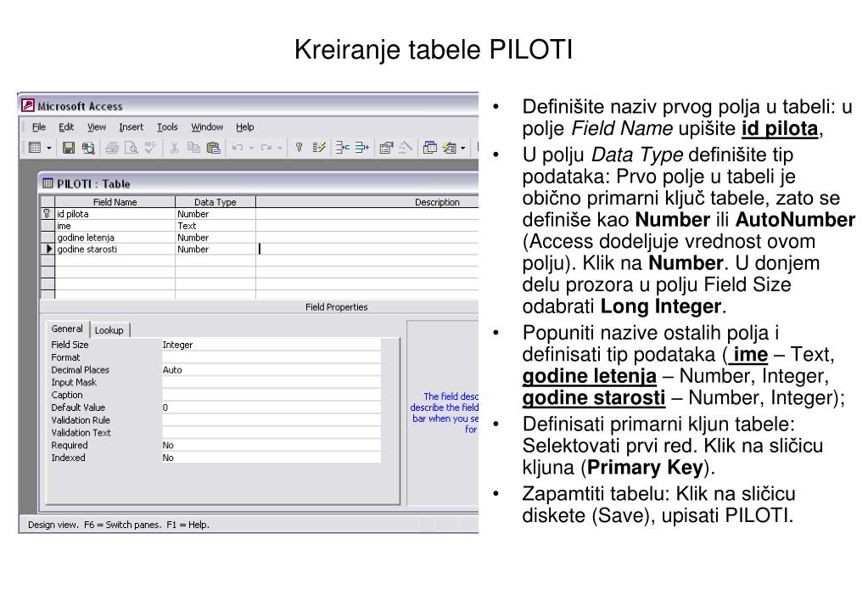
Task: Open the Window menu
Action: [207, 126]
